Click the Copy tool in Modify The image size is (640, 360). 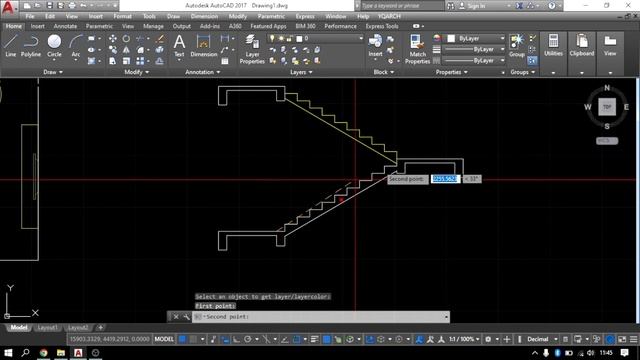coord(113,50)
